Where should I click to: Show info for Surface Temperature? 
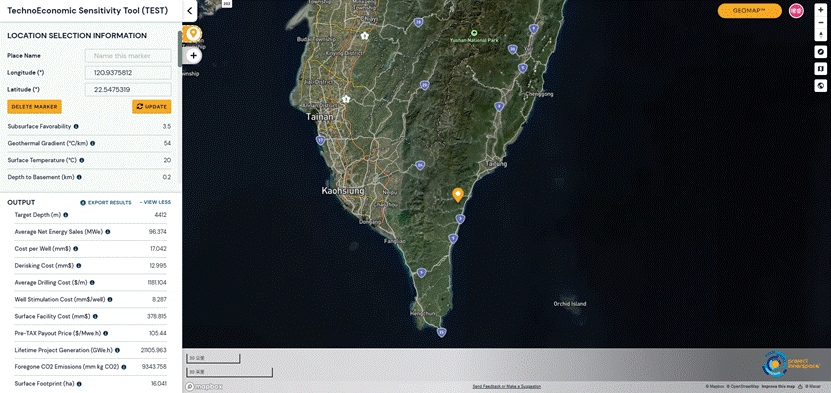[x=82, y=160]
